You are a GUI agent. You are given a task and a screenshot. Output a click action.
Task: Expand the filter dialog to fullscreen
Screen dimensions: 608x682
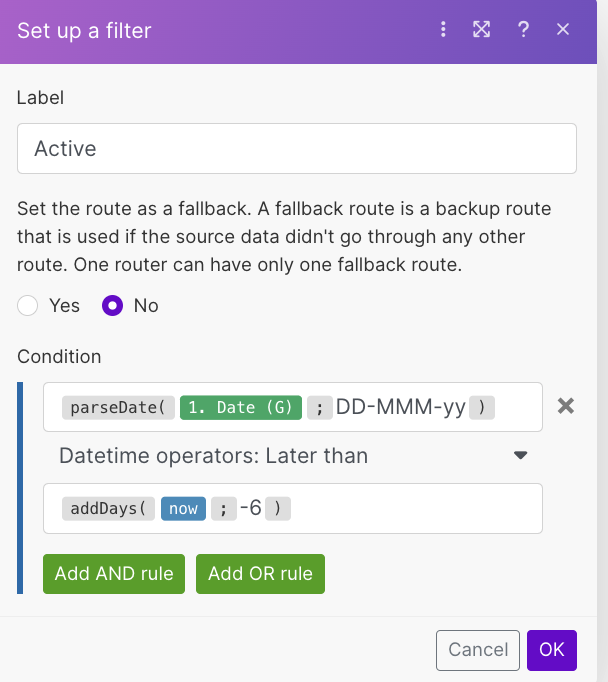[482, 30]
